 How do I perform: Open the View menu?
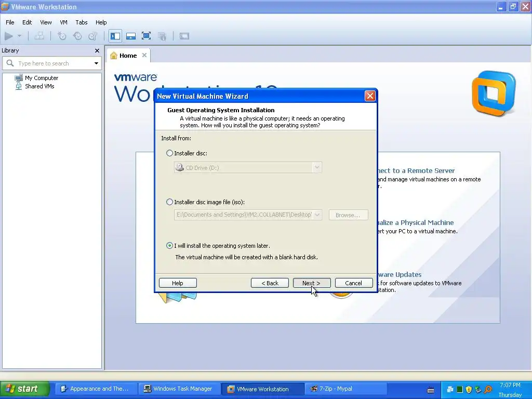point(46,22)
